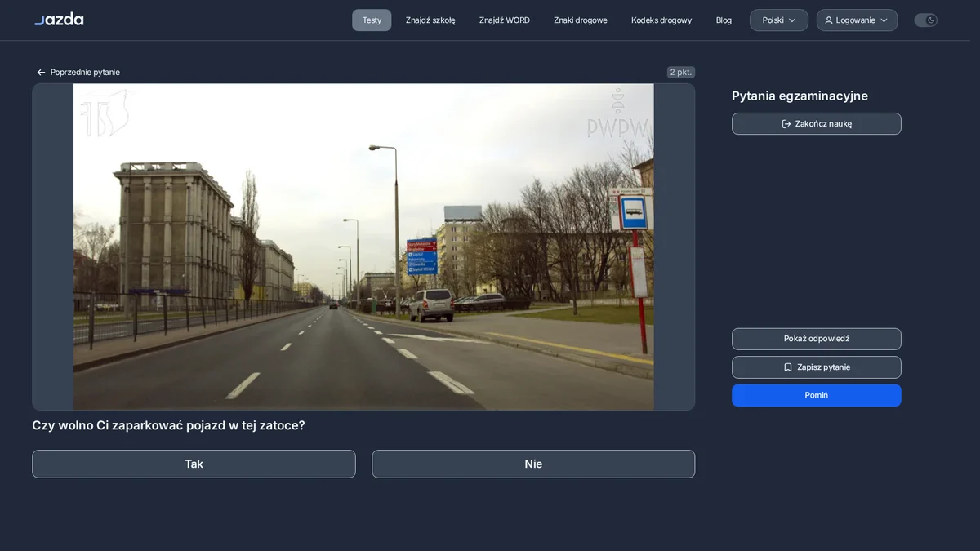980x551 pixels.
Task: Click the question text about zatoce
Action: coord(168,425)
